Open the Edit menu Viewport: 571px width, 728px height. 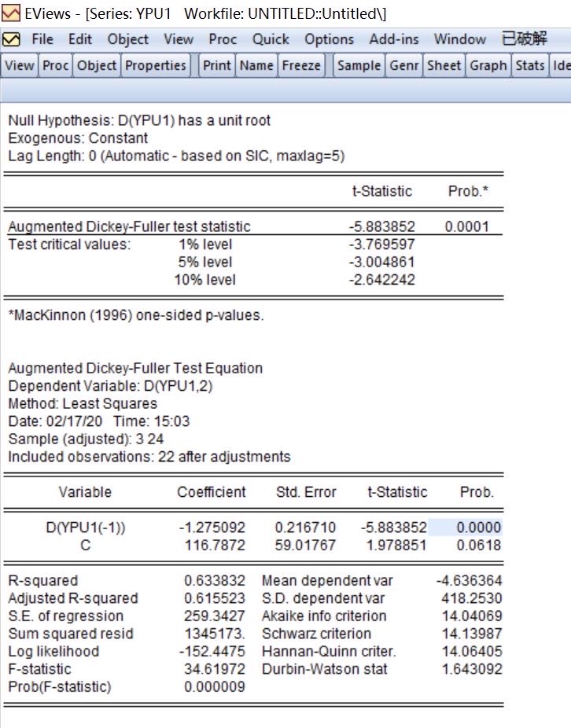80,39
